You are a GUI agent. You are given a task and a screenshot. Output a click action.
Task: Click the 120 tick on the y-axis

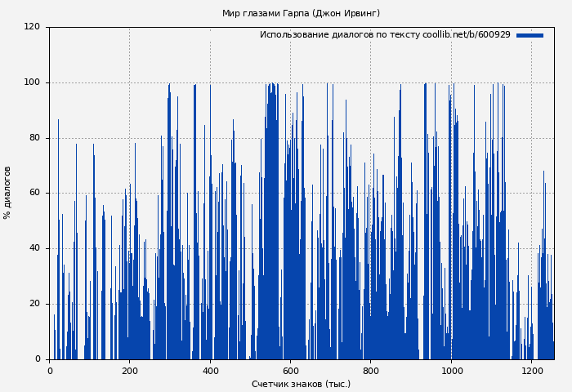[x=32, y=27]
